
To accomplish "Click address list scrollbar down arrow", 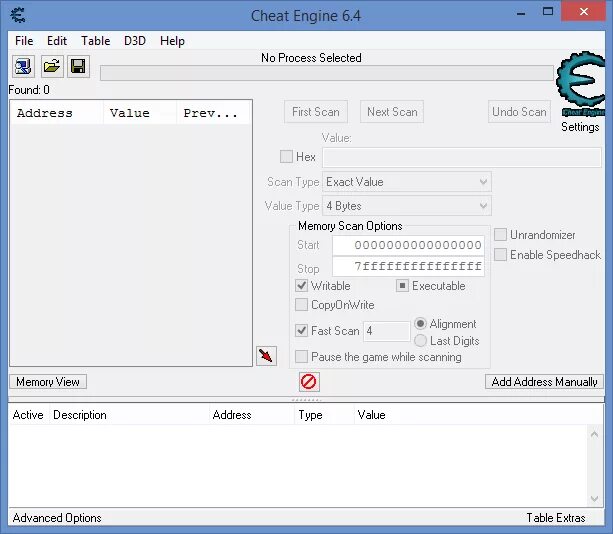I will [x=594, y=498].
